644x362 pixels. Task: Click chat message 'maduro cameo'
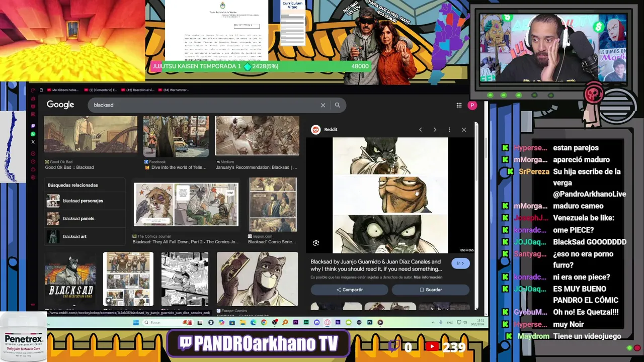pyautogui.click(x=579, y=206)
